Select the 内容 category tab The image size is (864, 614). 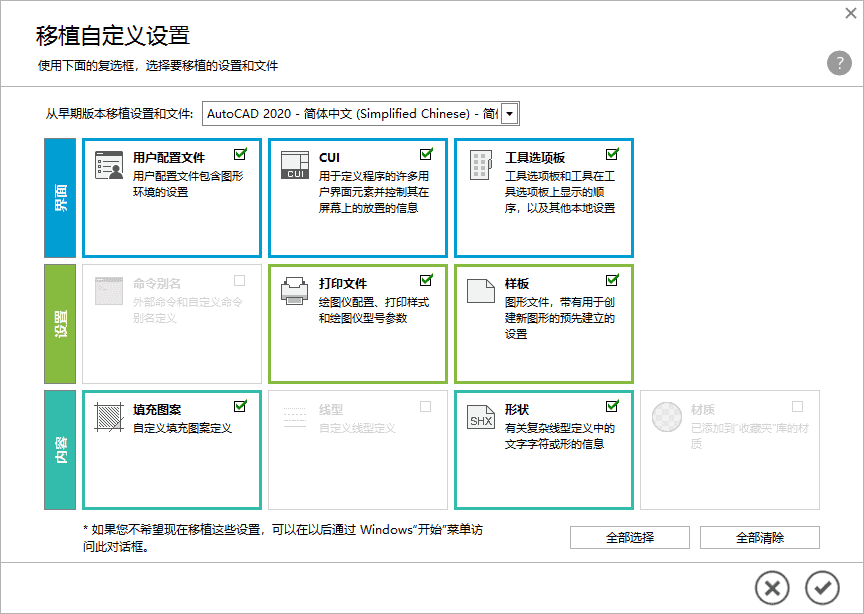tap(60, 450)
